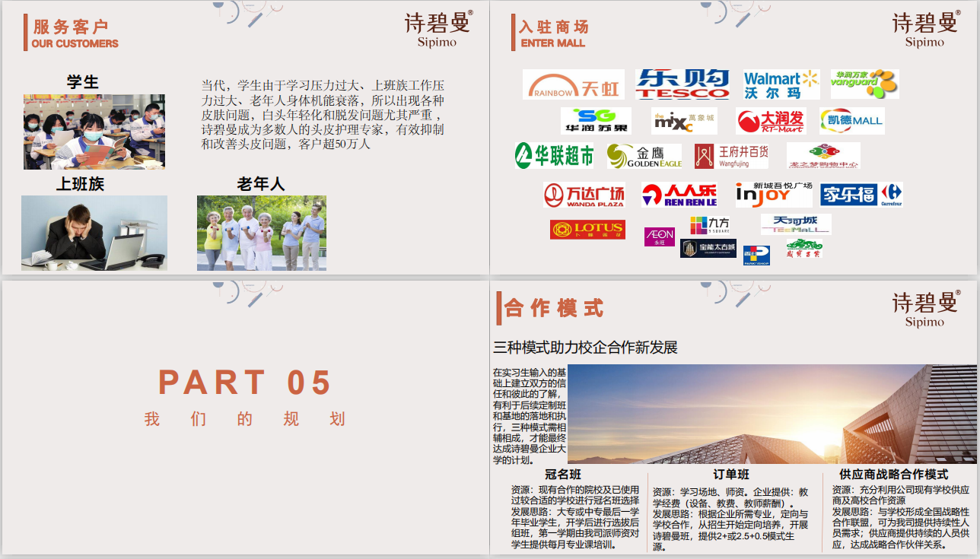Click the Wanda Plaza 万达广场 logo
Image resolution: width=980 pixels, height=559 pixels.
[584, 195]
